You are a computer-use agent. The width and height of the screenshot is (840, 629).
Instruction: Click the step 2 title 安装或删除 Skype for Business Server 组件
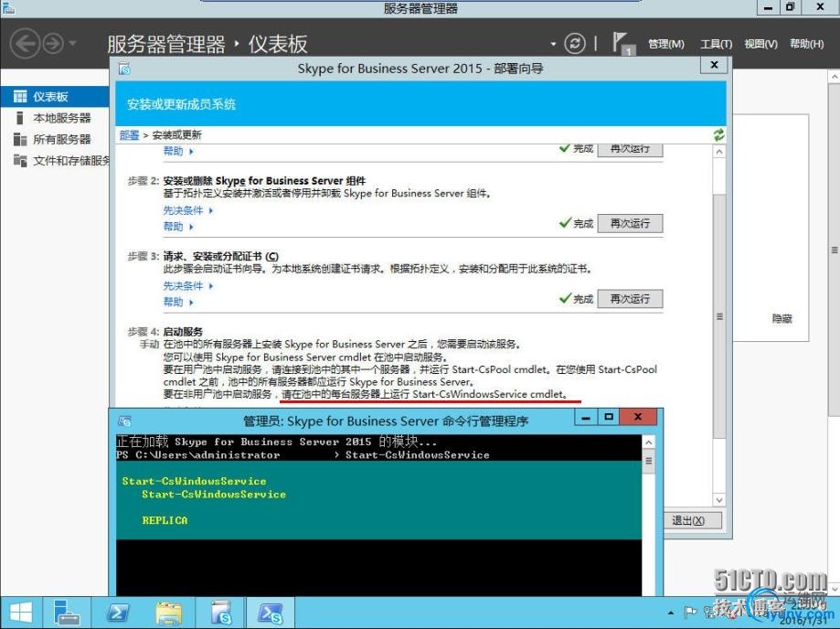[x=264, y=181]
